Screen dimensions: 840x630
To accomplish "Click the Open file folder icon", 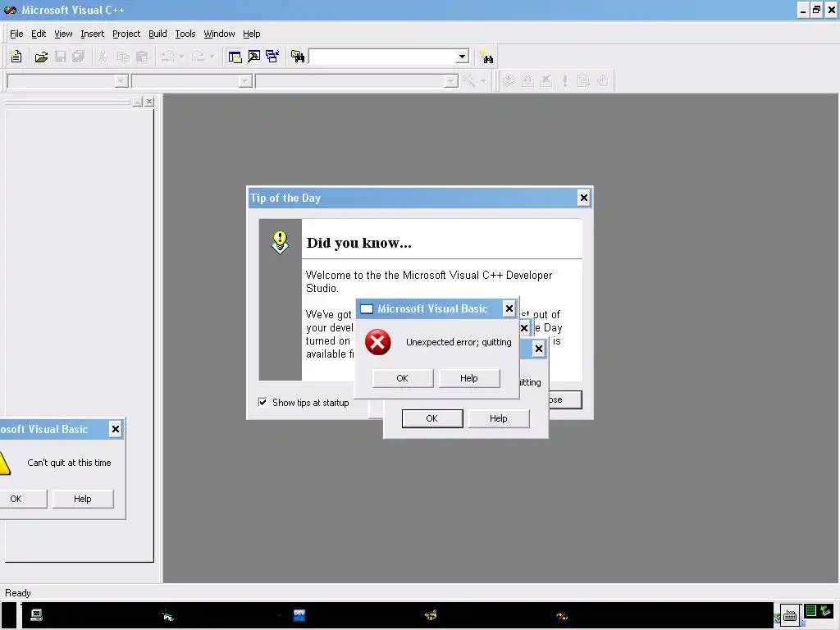I will pos(41,57).
